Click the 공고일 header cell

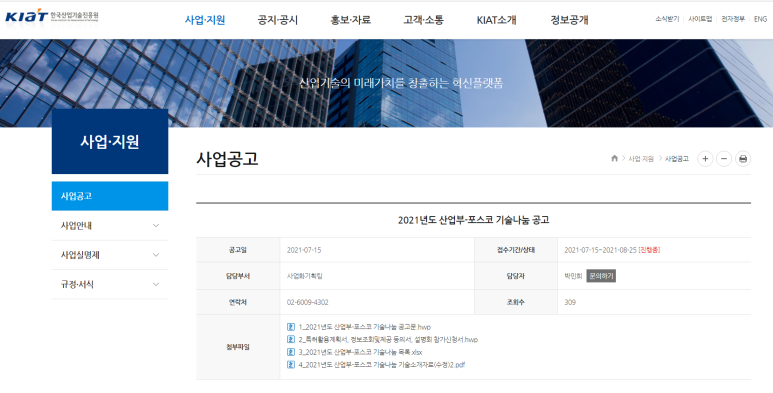(238, 250)
